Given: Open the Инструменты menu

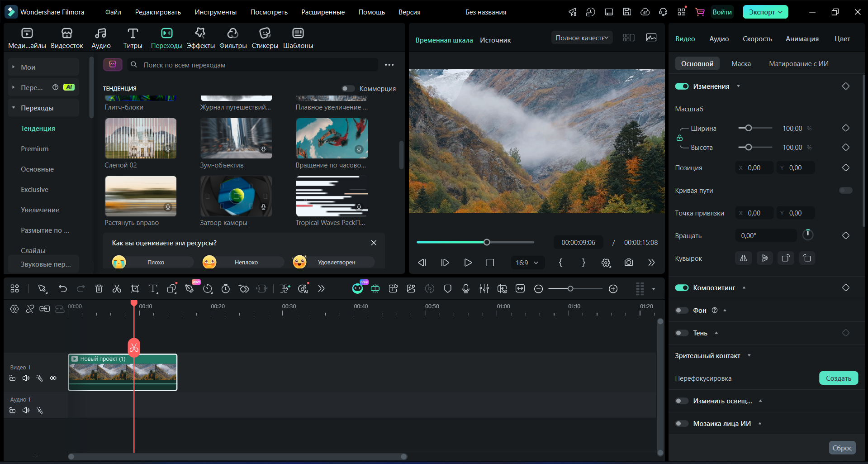Looking at the screenshot, I should 216,12.
